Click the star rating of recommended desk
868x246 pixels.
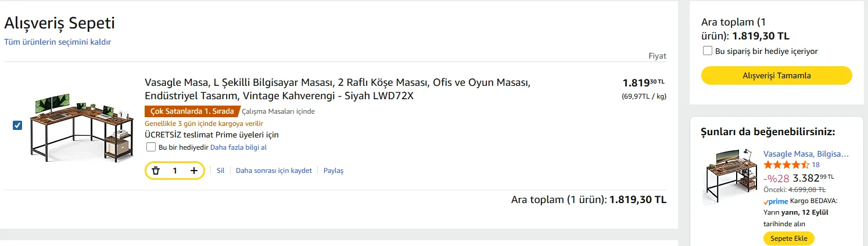click(786, 165)
